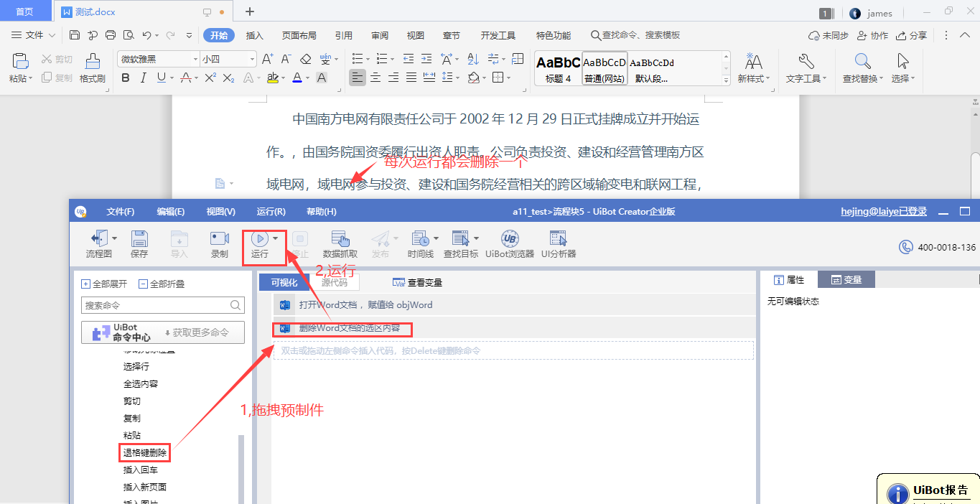Image resolution: width=980 pixels, height=504 pixels.
Task: Click the WPS Find and Replace magnifier
Action: (862, 61)
